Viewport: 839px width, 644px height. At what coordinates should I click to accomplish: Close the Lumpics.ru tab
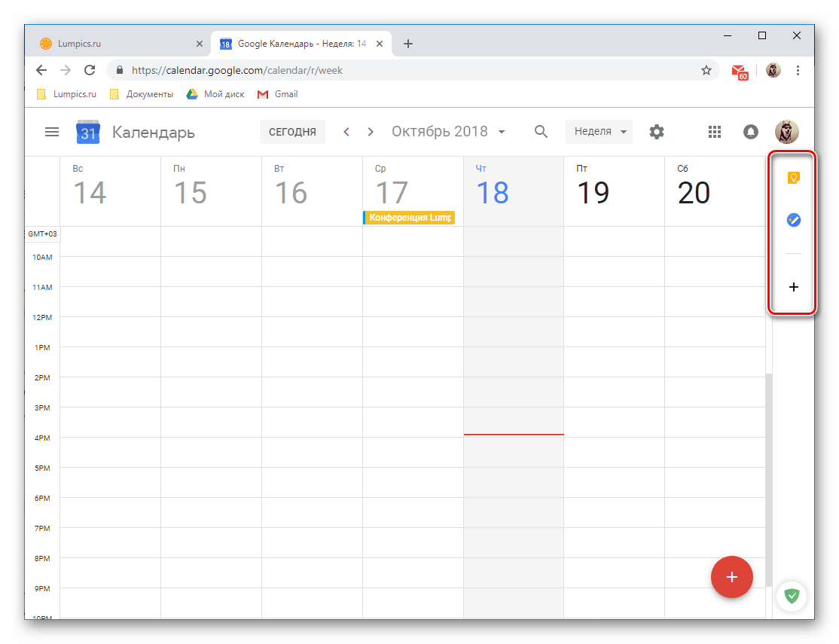[200, 44]
